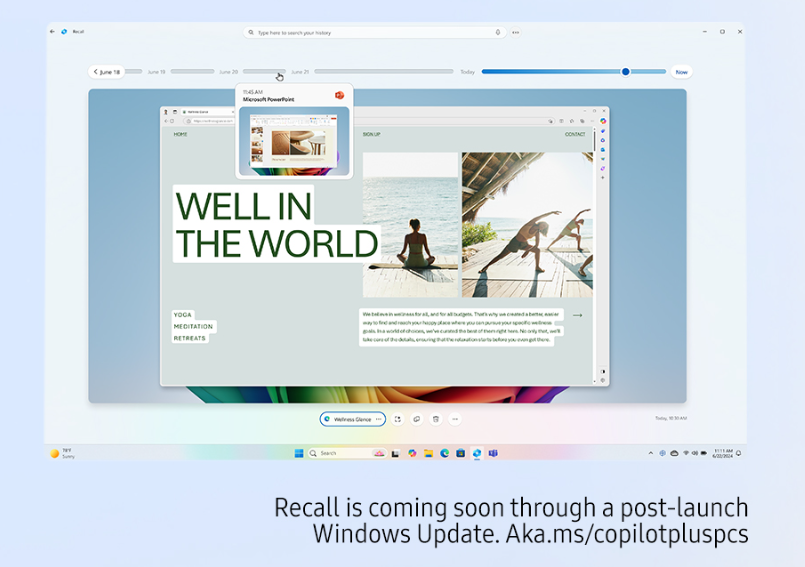Jump to Now on the timeline
This screenshot has width=805, height=567.
pos(681,72)
